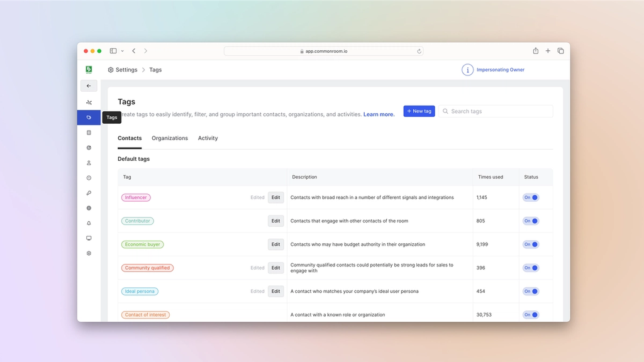Click the Ideal persona tag pill
The height and width of the screenshot is (362, 644).
click(140, 292)
